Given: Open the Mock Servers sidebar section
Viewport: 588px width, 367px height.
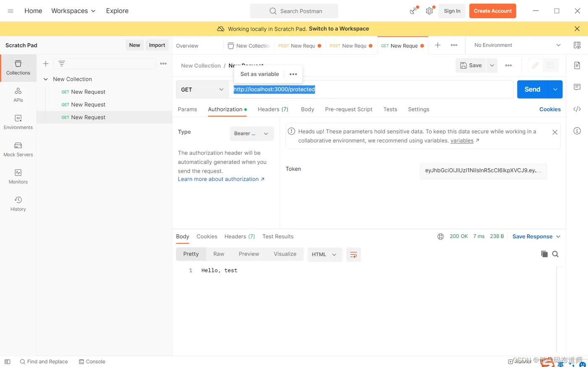Looking at the screenshot, I should coord(18,150).
